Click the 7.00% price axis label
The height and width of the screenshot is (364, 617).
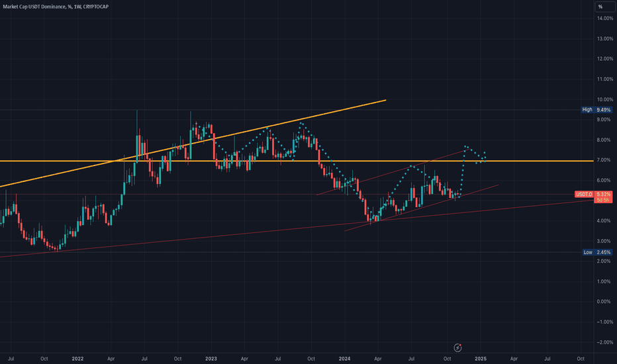[x=605, y=160]
